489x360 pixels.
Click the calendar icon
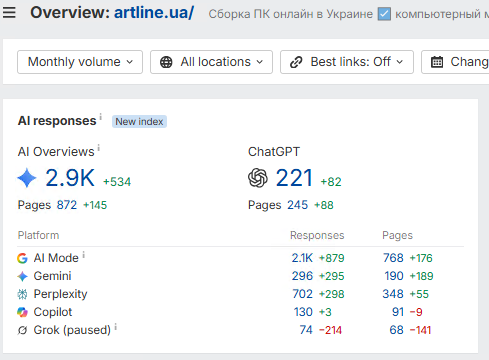(x=437, y=62)
